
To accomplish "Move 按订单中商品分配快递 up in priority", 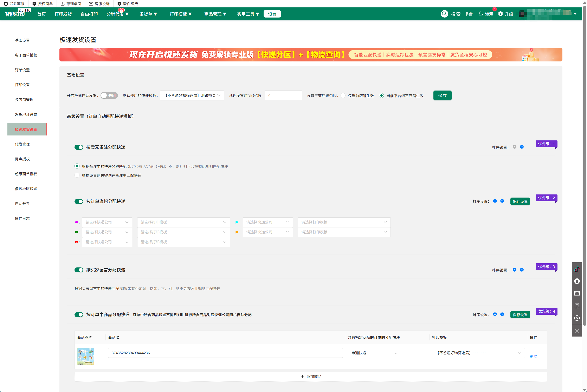I will tap(495, 314).
